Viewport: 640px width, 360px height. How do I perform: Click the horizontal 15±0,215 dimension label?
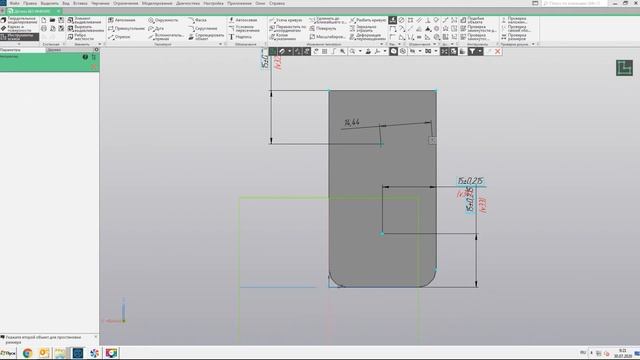coord(470,180)
